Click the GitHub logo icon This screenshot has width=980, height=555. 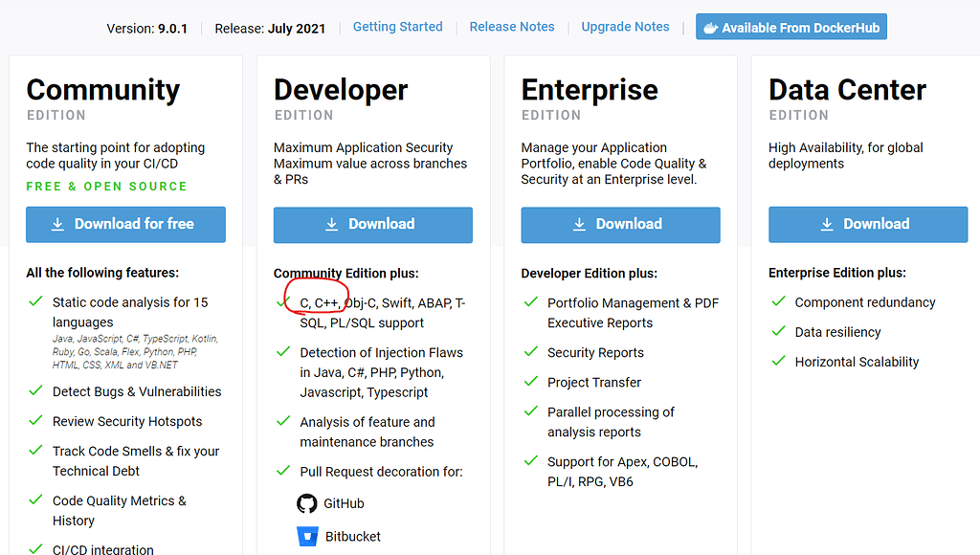click(307, 503)
